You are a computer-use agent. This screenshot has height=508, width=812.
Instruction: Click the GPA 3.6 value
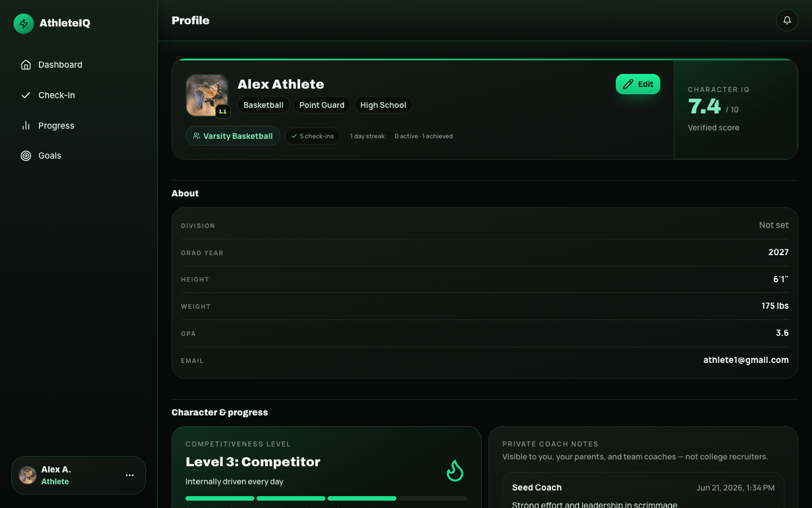coord(782,333)
